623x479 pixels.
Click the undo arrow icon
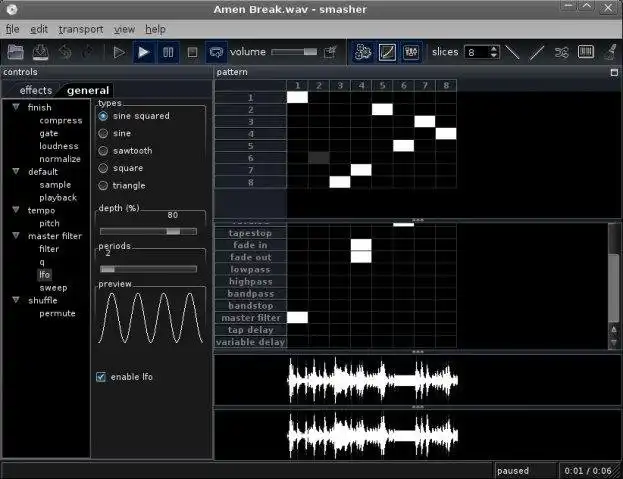[x=65, y=52]
